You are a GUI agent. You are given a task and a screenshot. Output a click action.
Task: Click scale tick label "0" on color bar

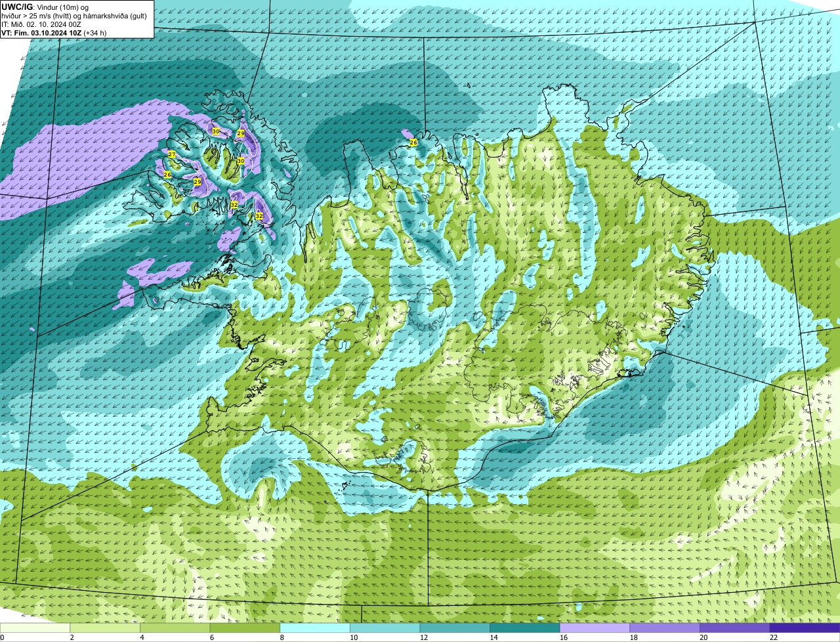(x=2, y=637)
